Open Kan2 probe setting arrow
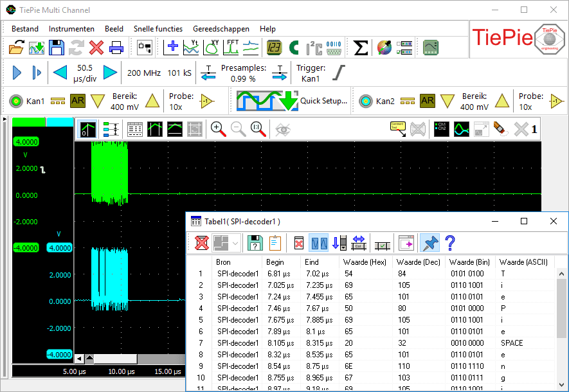Screen dimensions: 569x392 click(x=557, y=101)
